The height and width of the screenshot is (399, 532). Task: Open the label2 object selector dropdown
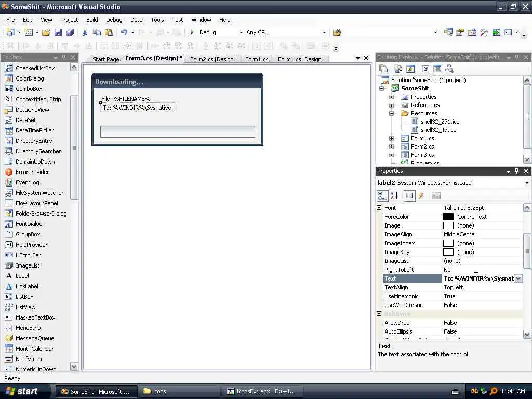[x=527, y=183]
